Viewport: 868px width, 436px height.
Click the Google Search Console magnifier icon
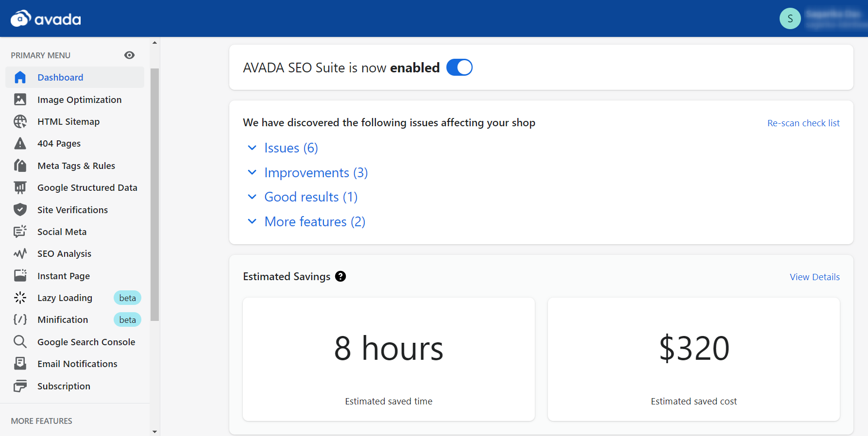pos(20,342)
